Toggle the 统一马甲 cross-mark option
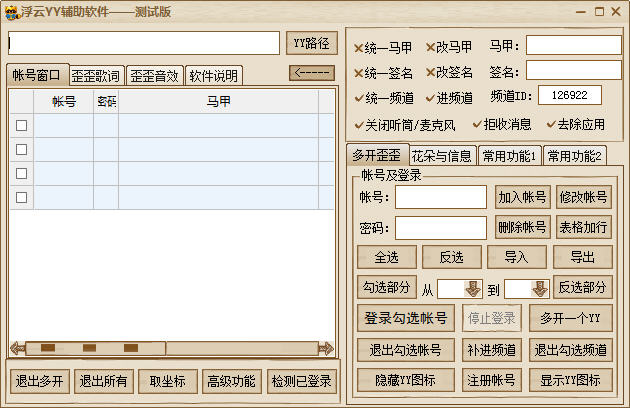This screenshot has height=408, width=630. (359, 47)
